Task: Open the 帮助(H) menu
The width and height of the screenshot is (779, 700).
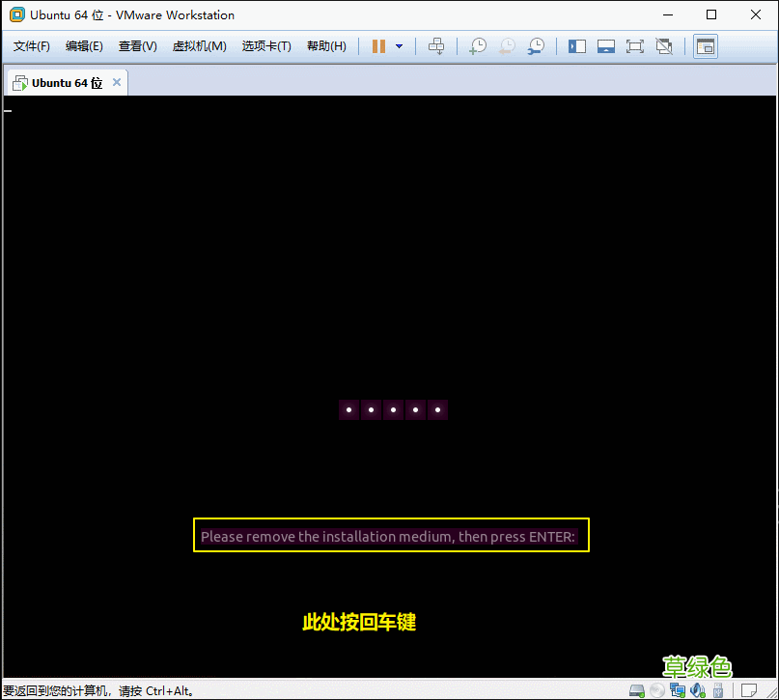Action: [x=326, y=46]
